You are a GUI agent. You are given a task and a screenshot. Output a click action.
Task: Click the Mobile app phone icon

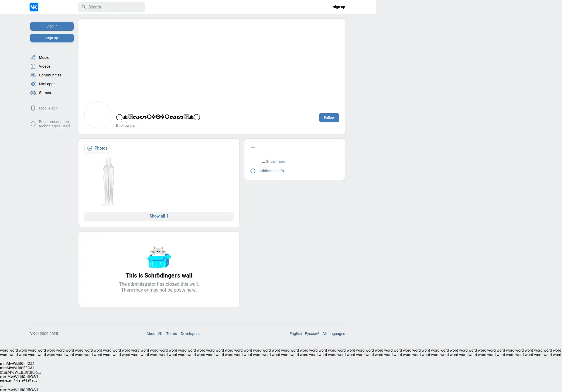click(x=33, y=108)
